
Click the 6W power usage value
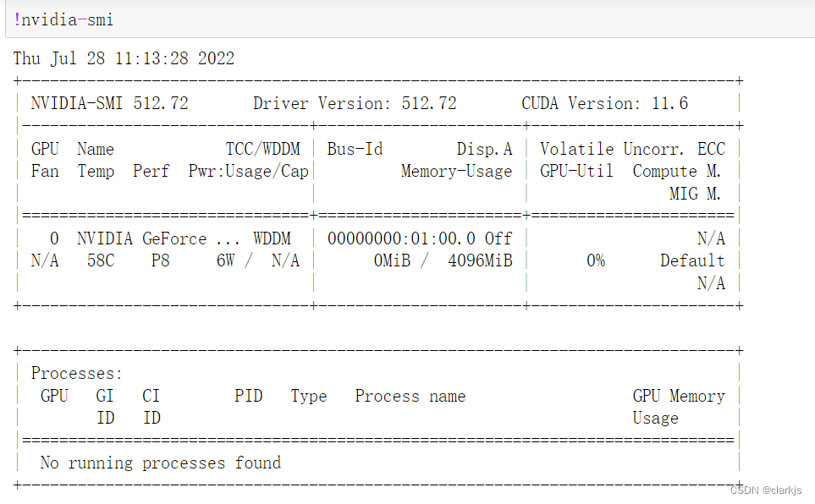(226, 260)
